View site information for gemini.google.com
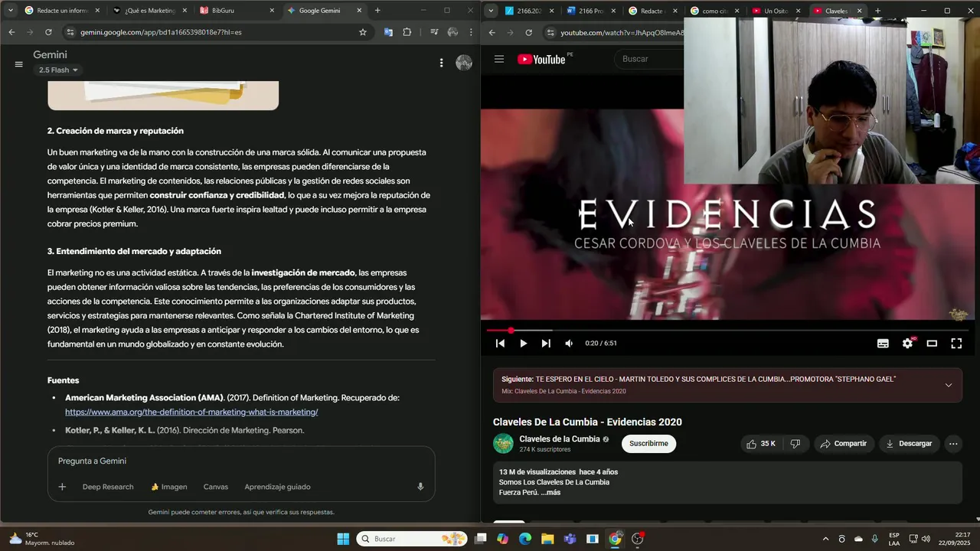Screen dimensions: 980x551 (70, 32)
